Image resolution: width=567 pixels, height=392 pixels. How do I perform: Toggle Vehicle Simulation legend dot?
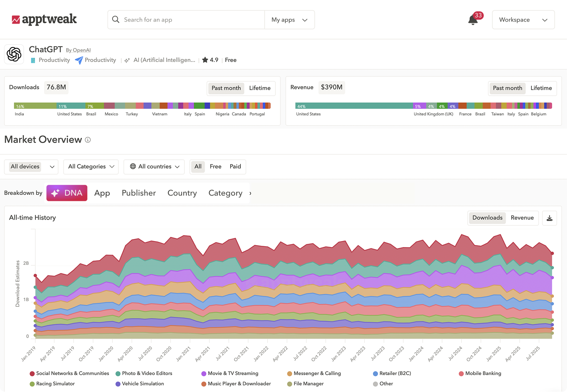click(x=118, y=384)
